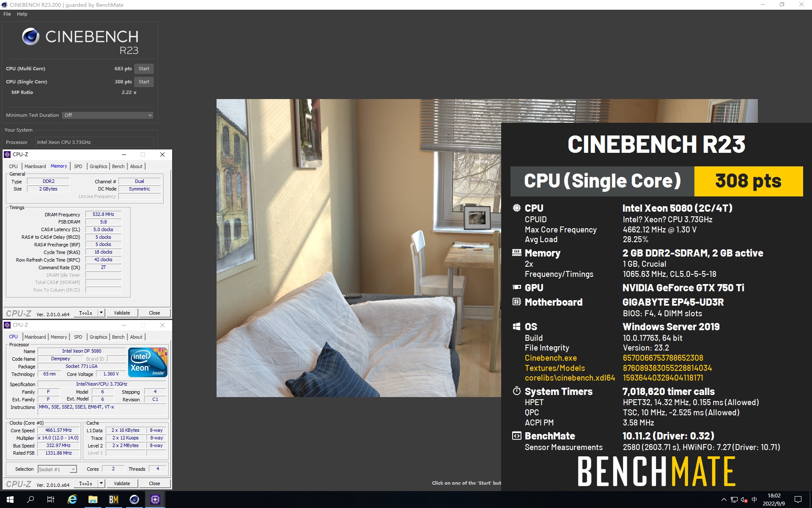This screenshot has width=812, height=508.
Task: Click Tools button in lower CPU-Z window
Action: point(85,483)
